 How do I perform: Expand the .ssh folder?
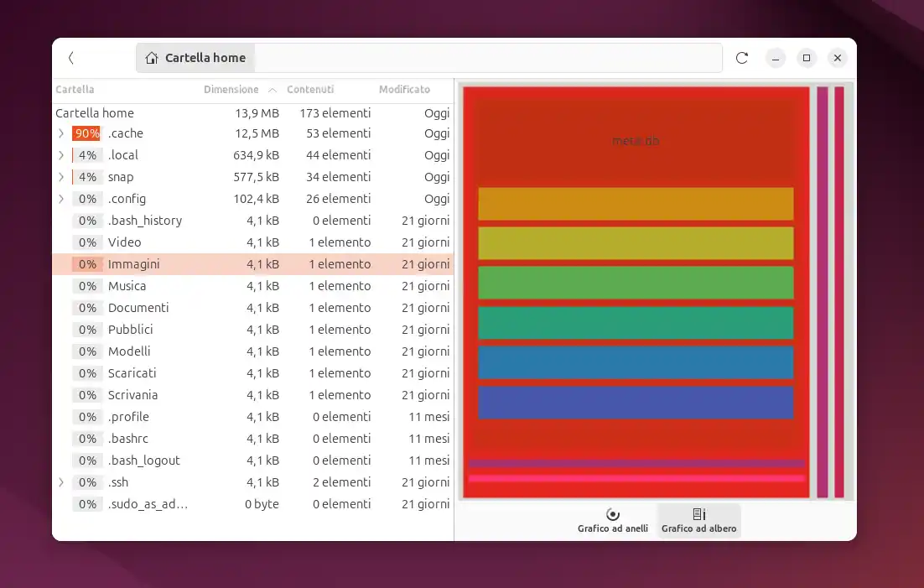click(x=61, y=482)
